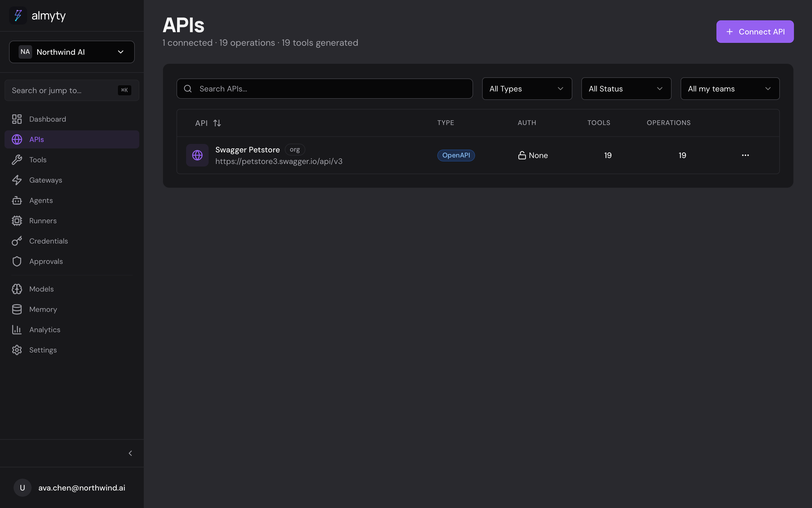
Task: Click the OpenAPI type badge
Action: [456, 155]
